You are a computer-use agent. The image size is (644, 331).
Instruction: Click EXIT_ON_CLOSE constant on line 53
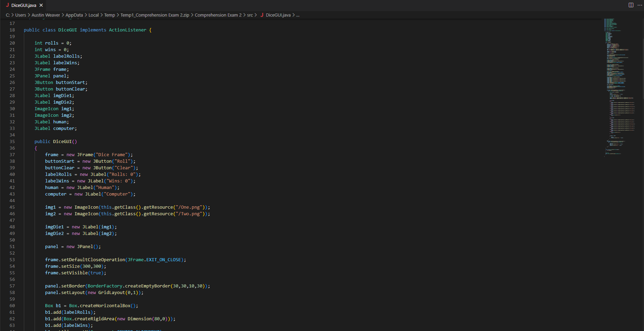[164, 260]
